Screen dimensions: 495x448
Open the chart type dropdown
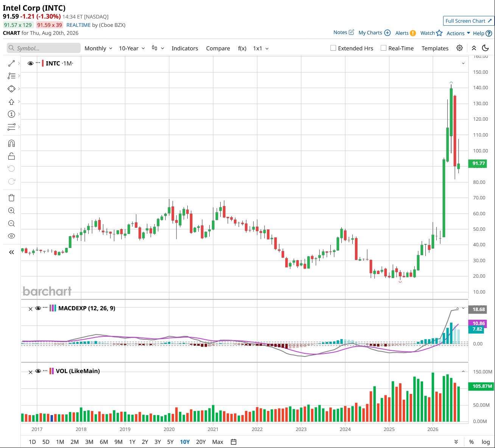(158, 48)
